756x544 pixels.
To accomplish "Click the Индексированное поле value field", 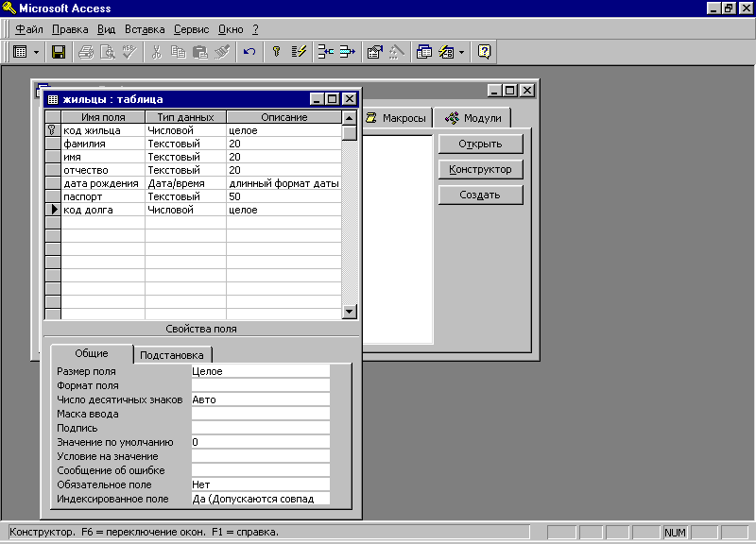I will click(261, 499).
